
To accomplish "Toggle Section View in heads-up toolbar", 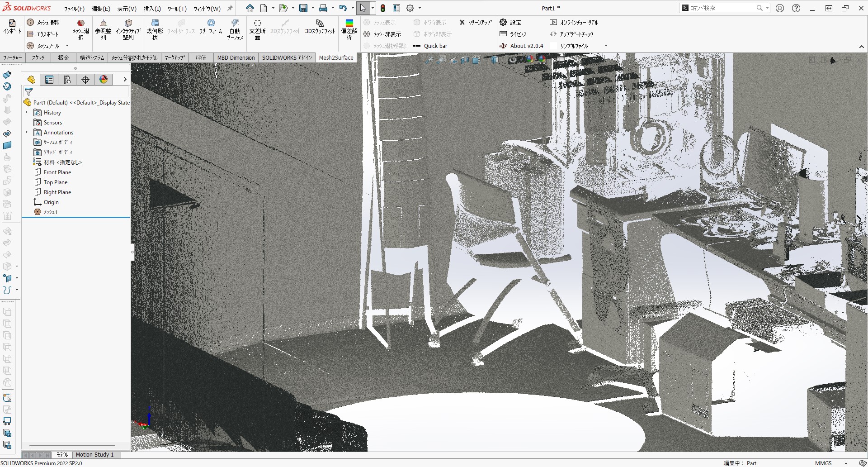I will [465, 59].
